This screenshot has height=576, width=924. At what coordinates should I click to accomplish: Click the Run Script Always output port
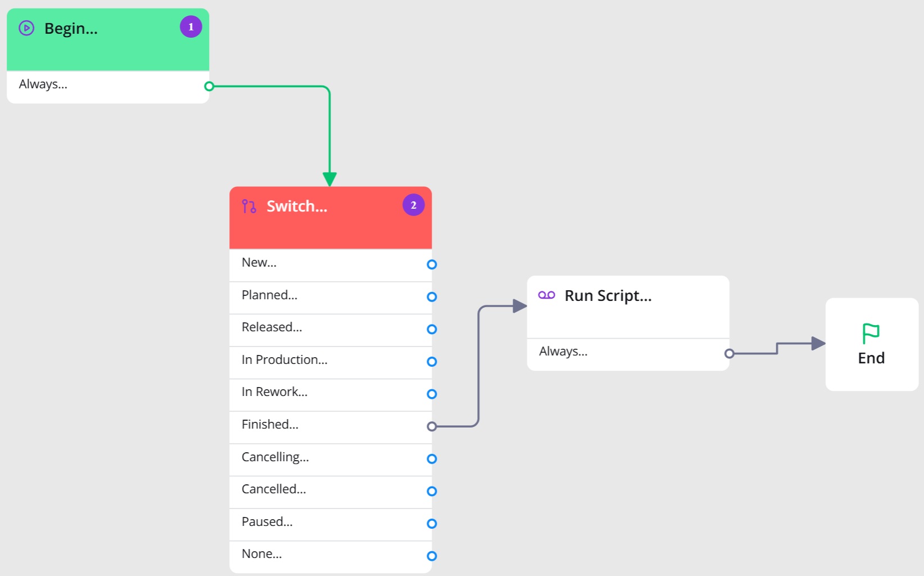[x=730, y=354]
